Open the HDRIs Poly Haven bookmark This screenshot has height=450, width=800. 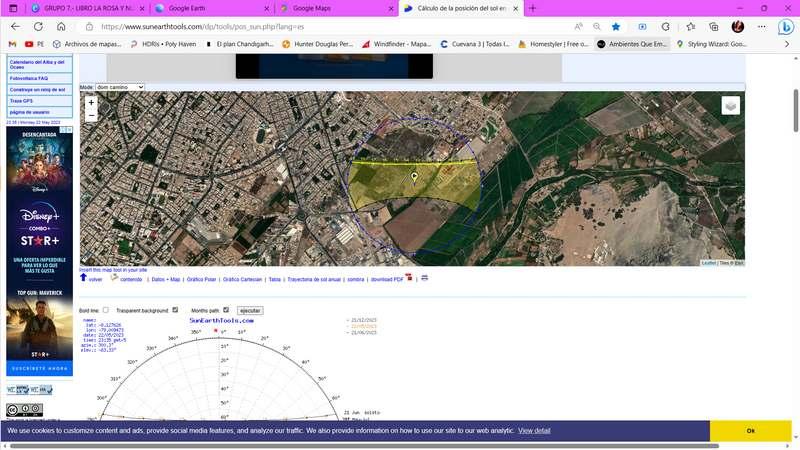click(163, 44)
